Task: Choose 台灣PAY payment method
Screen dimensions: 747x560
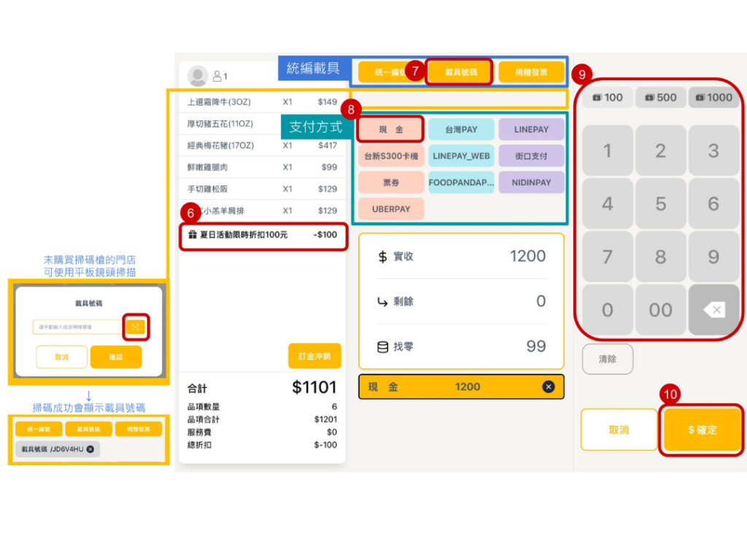Action: coord(461,129)
